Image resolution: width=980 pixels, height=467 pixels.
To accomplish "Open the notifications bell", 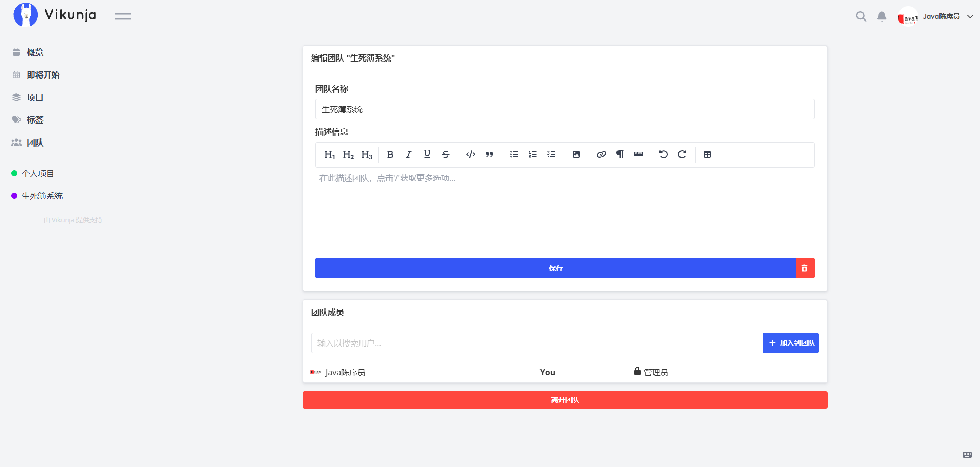I will coord(882,16).
